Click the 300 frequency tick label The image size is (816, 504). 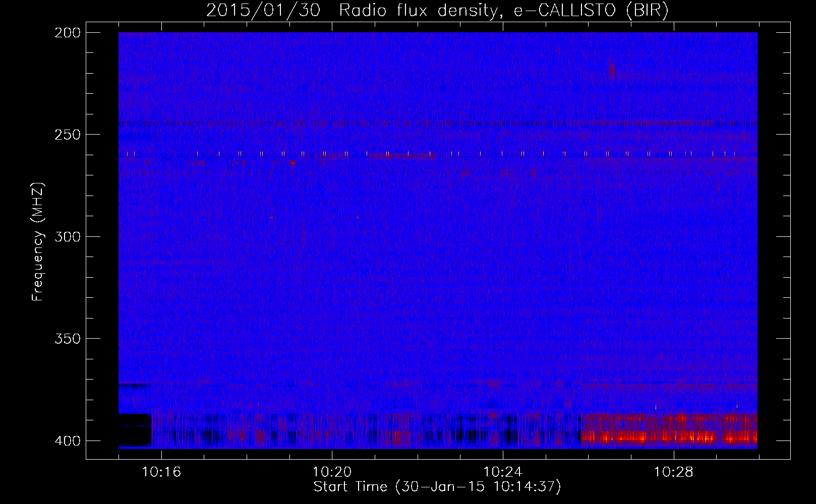[x=68, y=236]
